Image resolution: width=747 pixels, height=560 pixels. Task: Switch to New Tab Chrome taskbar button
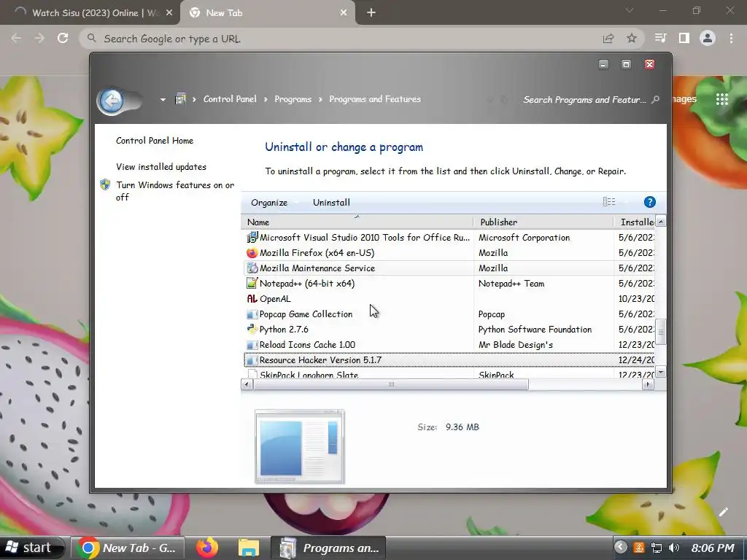coord(128,548)
